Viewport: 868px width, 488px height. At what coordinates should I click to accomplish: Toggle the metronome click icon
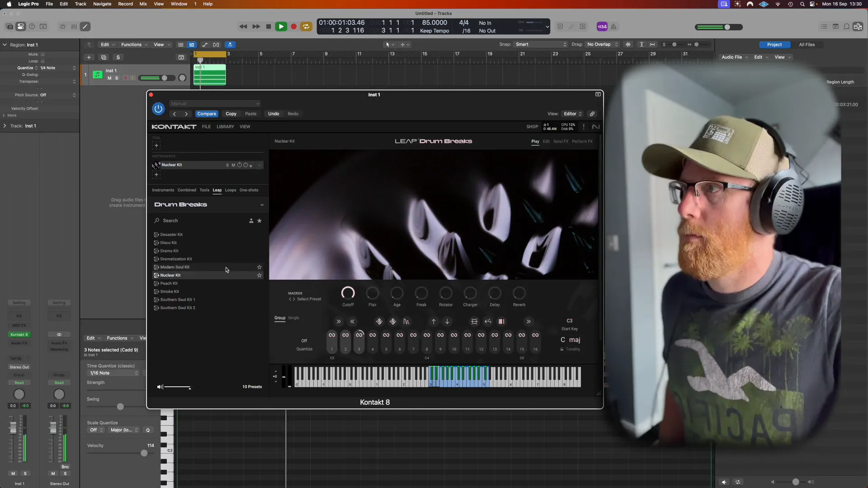613,27
